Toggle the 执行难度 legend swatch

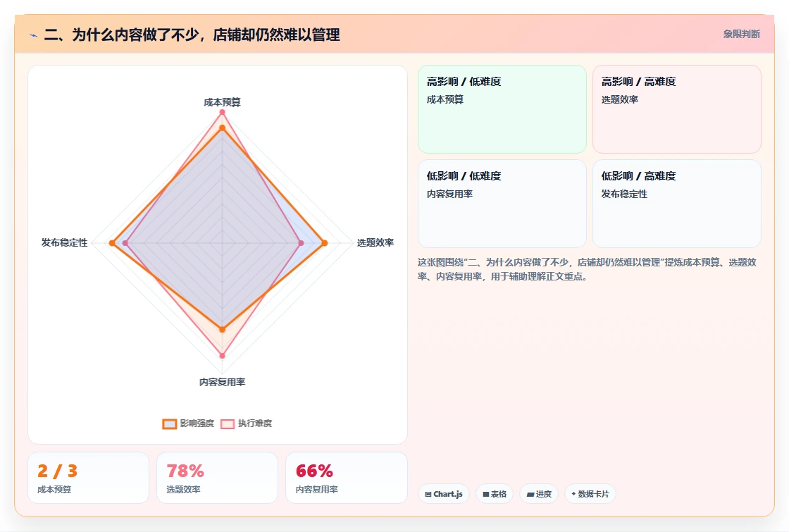(228, 423)
